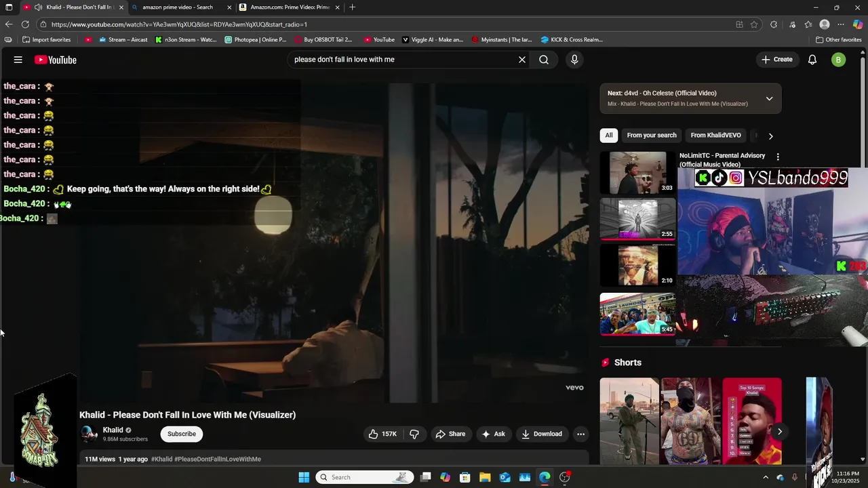Focus the YouTube search input field
868x488 pixels.
tap(403, 60)
